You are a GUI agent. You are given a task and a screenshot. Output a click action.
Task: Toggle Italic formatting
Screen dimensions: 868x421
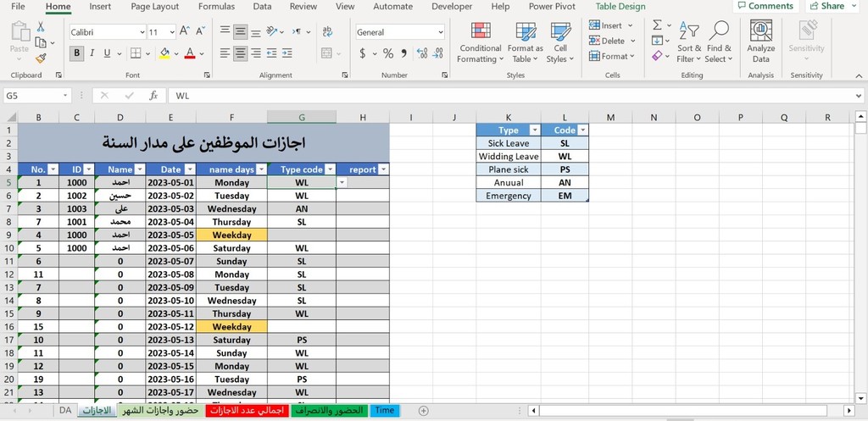pyautogui.click(x=92, y=53)
